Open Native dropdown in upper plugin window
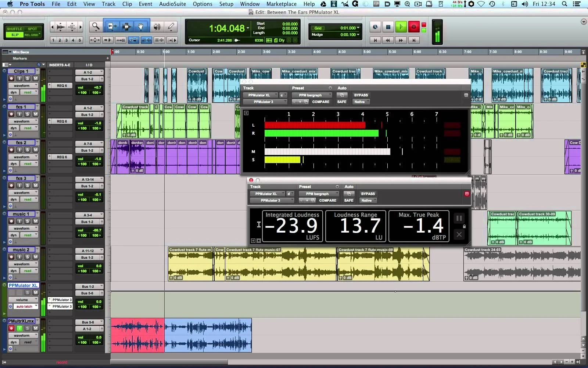This screenshot has width=588, height=368. pyautogui.click(x=362, y=102)
